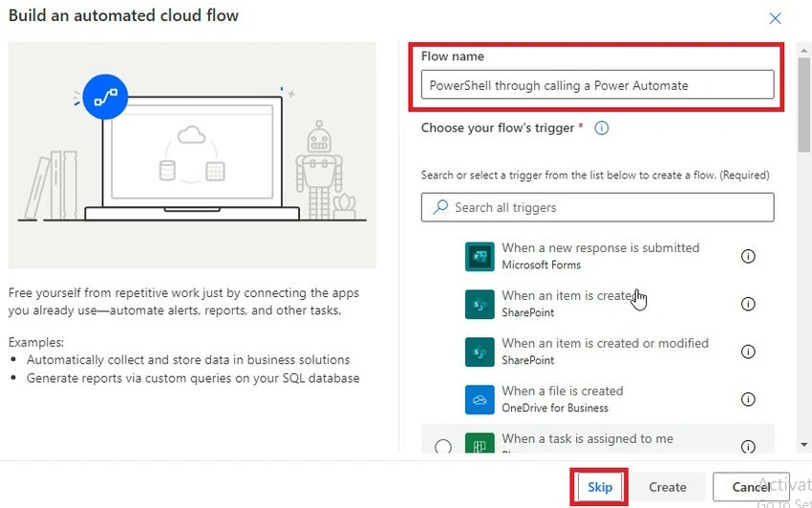
Task: Click the Create button
Action: click(x=668, y=487)
